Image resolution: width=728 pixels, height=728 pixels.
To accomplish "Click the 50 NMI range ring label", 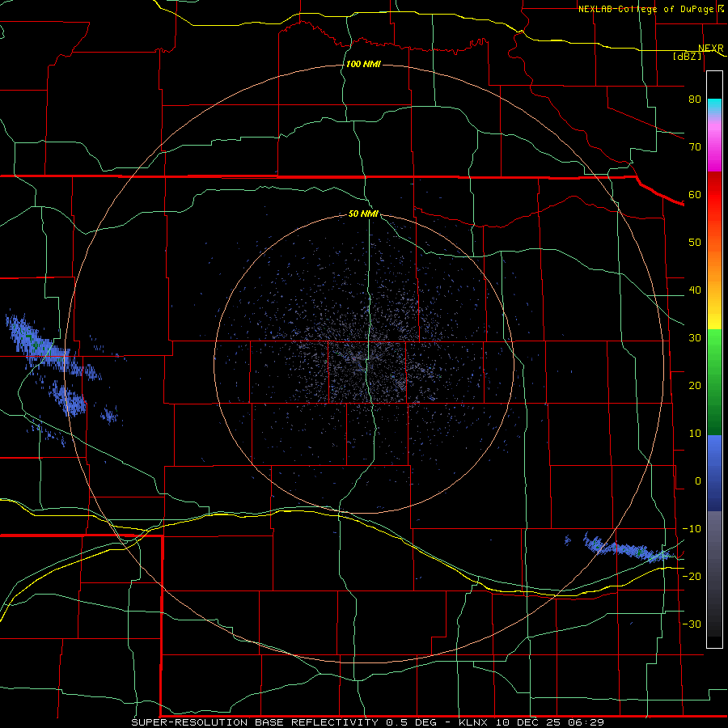I will (363, 214).
